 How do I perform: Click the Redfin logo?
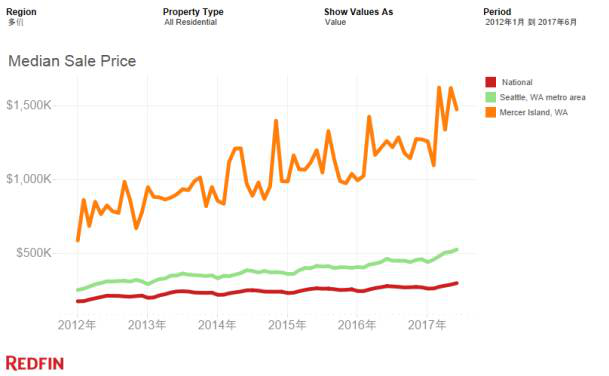[x=35, y=364]
